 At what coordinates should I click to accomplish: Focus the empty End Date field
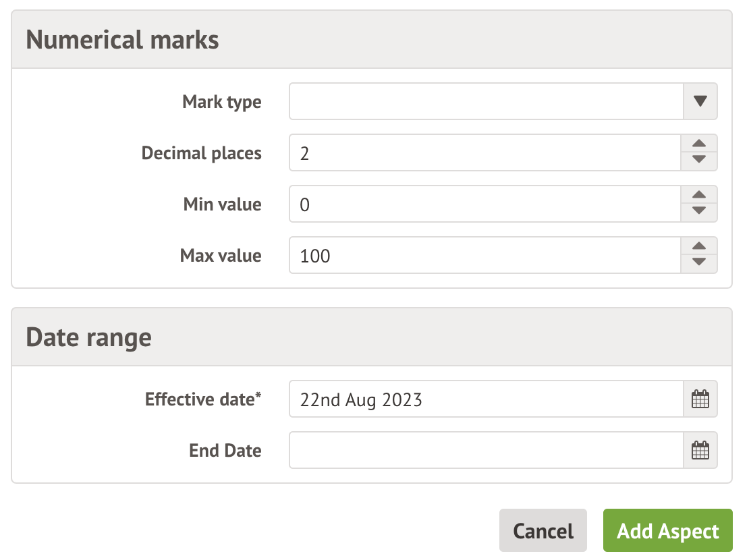(486, 451)
